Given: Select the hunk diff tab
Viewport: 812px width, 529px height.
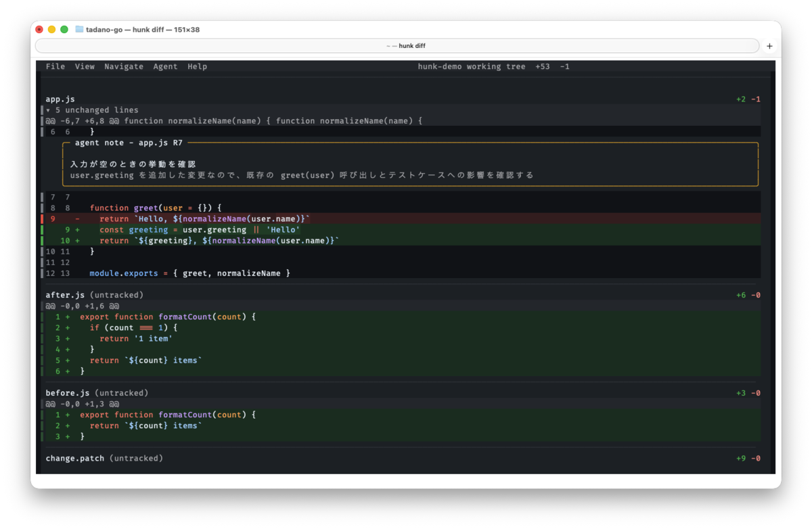Looking at the screenshot, I should [x=397, y=46].
